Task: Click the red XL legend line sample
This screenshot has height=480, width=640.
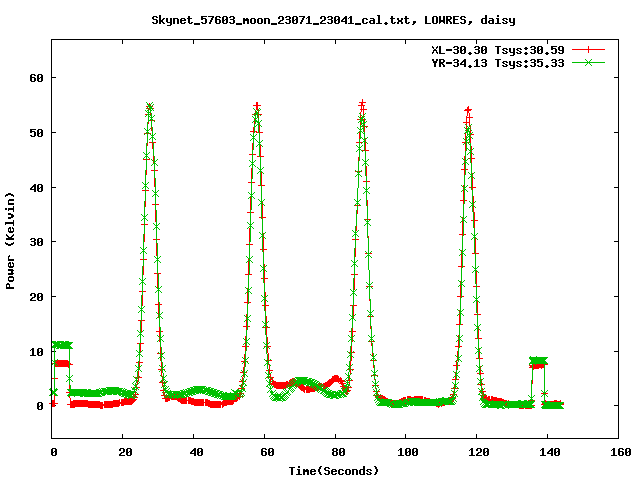Action: point(588,50)
